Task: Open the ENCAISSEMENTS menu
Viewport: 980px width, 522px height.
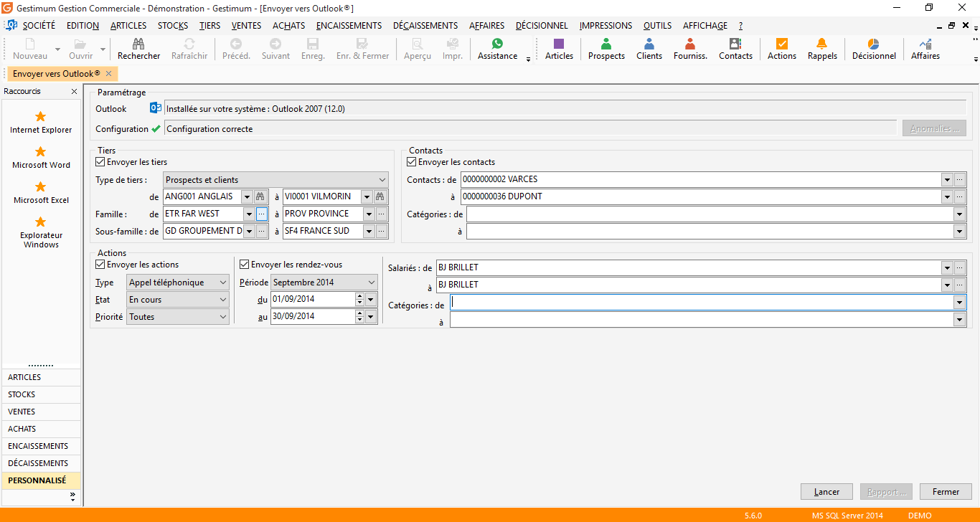Action: (349, 25)
